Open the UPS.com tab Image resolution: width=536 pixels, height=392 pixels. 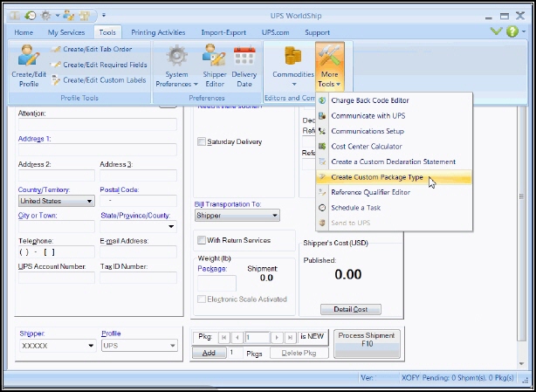tap(276, 32)
